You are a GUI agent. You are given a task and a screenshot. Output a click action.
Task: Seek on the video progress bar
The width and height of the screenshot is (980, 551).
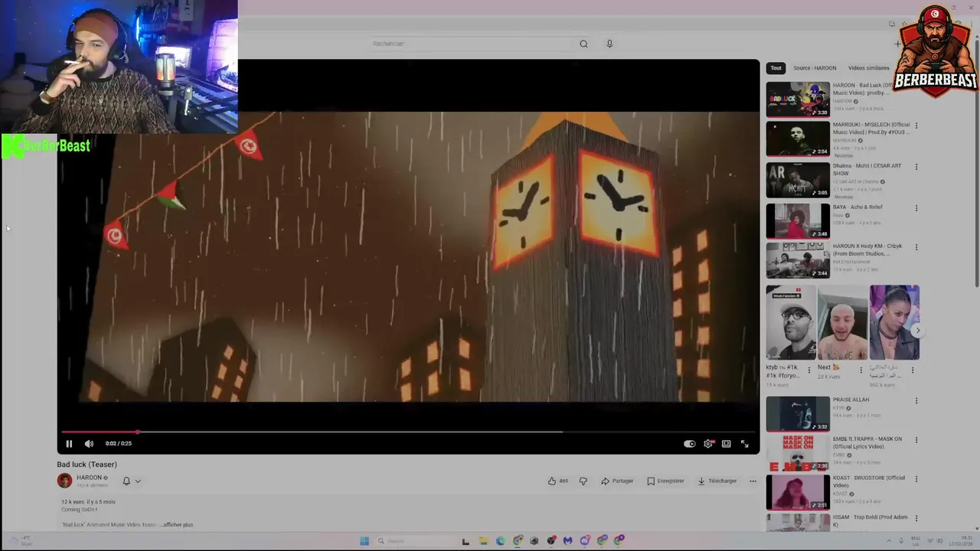408,432
